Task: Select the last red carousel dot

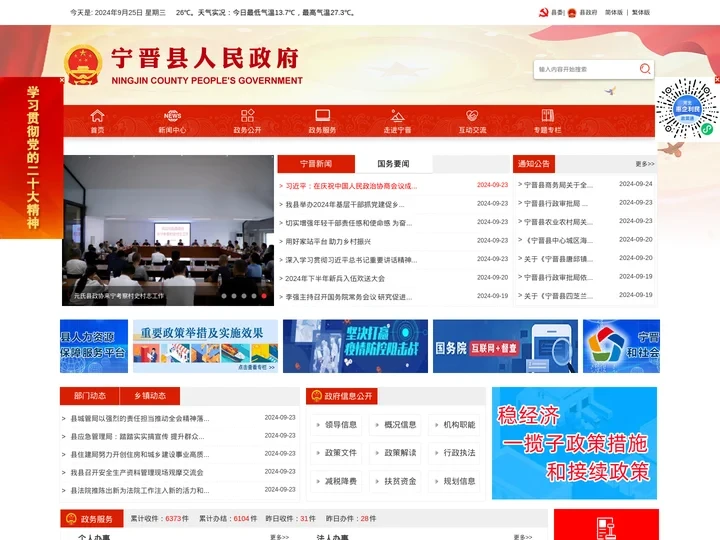Action: tap(264, 296)
